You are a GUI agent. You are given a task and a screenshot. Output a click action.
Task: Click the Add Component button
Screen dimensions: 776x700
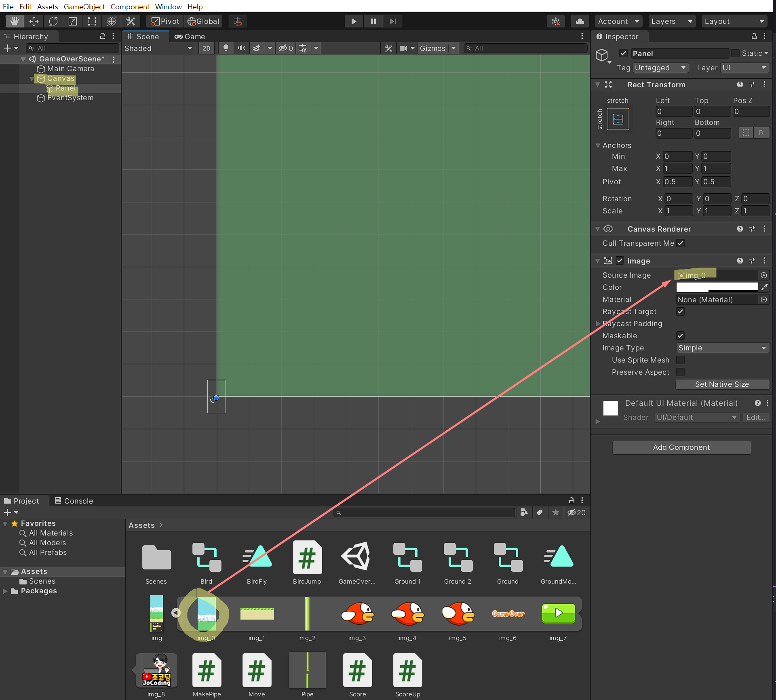pos(681,447)
